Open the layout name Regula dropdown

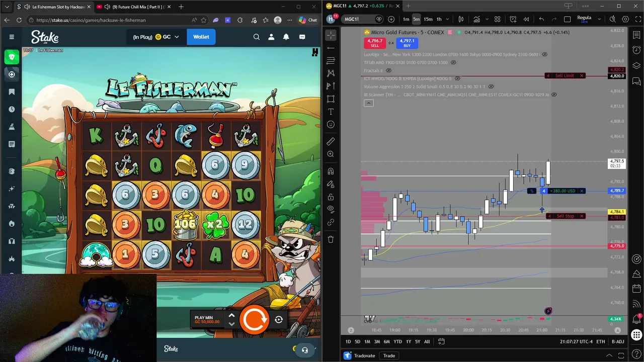599,19
